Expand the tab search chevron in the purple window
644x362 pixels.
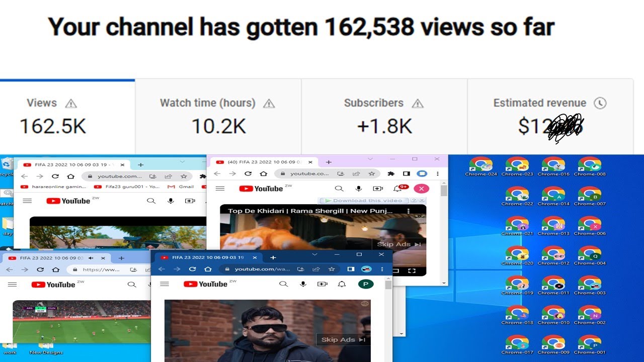point(370,159)
